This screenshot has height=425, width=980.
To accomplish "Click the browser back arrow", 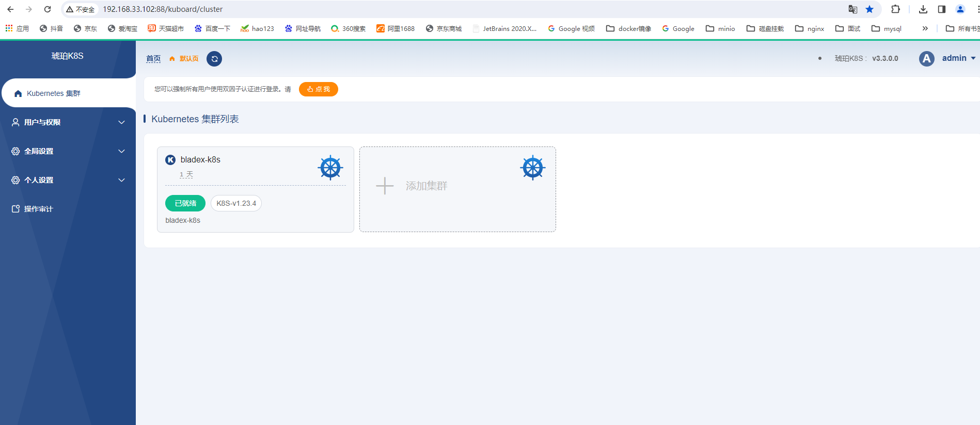I will coord(10,9).
